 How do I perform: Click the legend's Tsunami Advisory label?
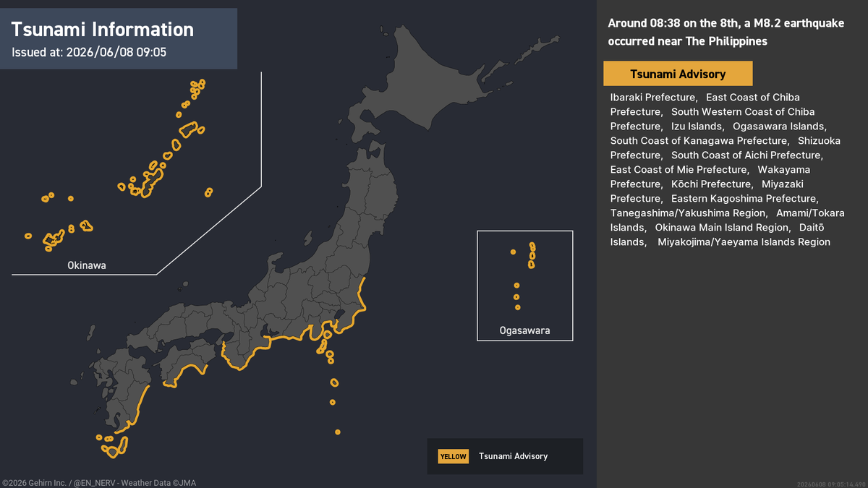pos(513,456)
